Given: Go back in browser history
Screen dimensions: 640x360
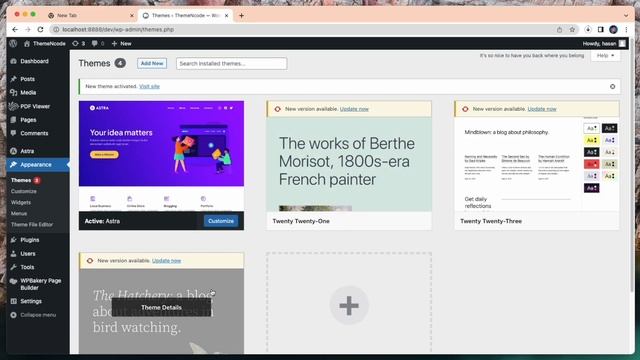Looking at the screenshot, I should pyautogui.click(x=15, y=29).
